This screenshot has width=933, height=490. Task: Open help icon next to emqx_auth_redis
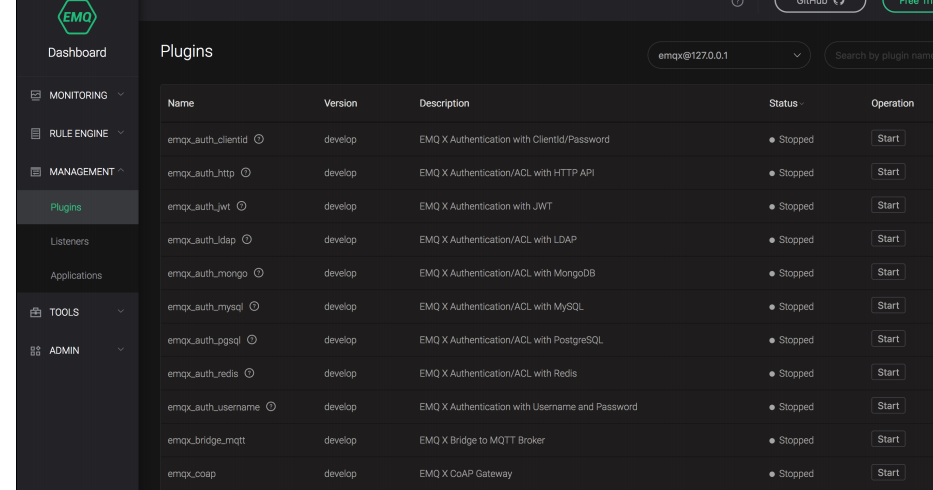click(x=249, y=373)
